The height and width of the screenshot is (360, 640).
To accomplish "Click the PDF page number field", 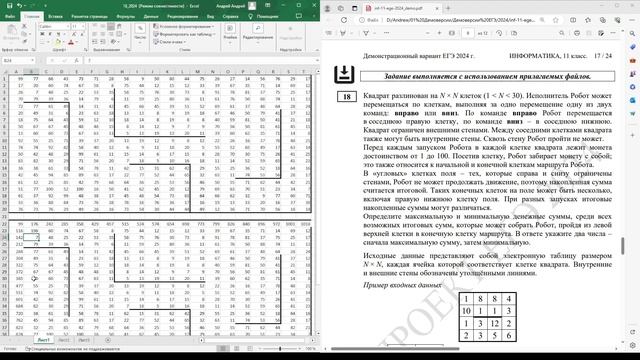I will [468, 33].
